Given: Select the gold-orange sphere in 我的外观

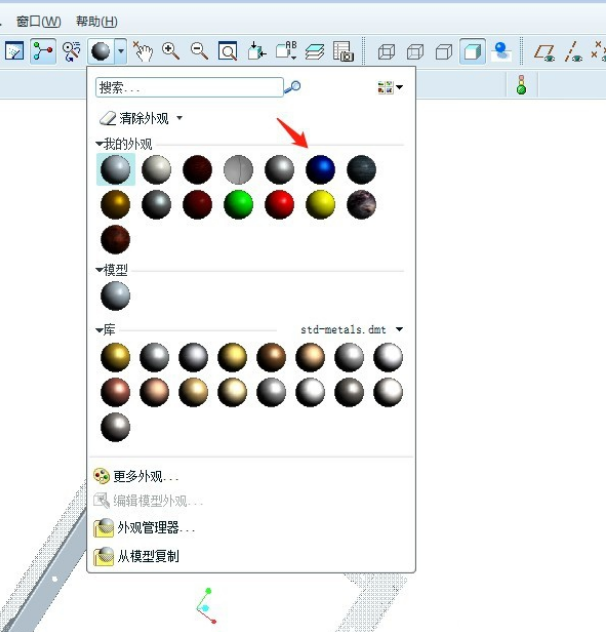Looking at the screenshot, I should coord(115,205).
